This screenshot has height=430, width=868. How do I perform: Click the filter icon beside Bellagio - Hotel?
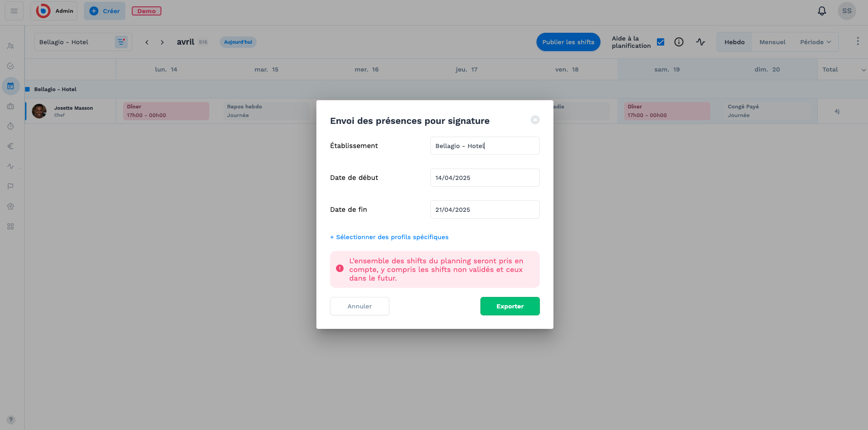pyautogui.click(x=121, y=42)
